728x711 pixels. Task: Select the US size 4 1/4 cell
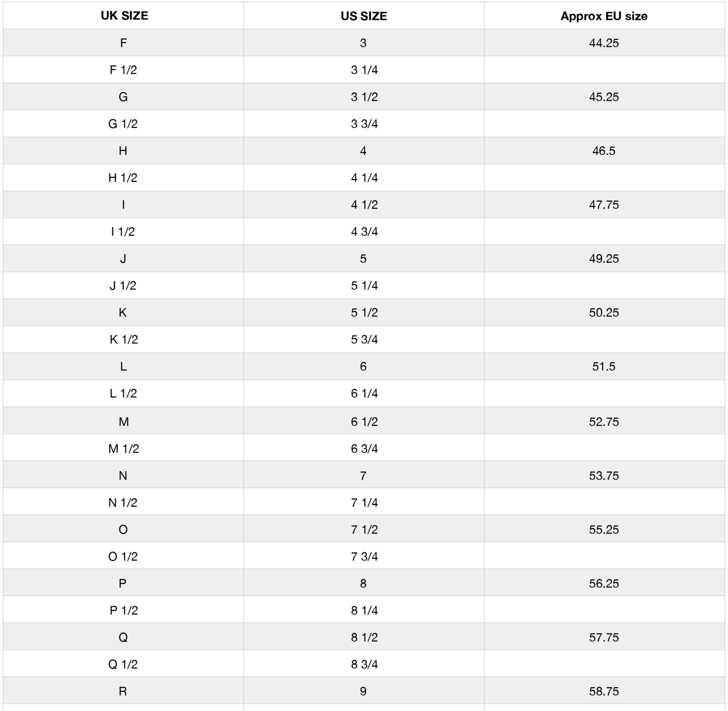[x=364, y=178]
